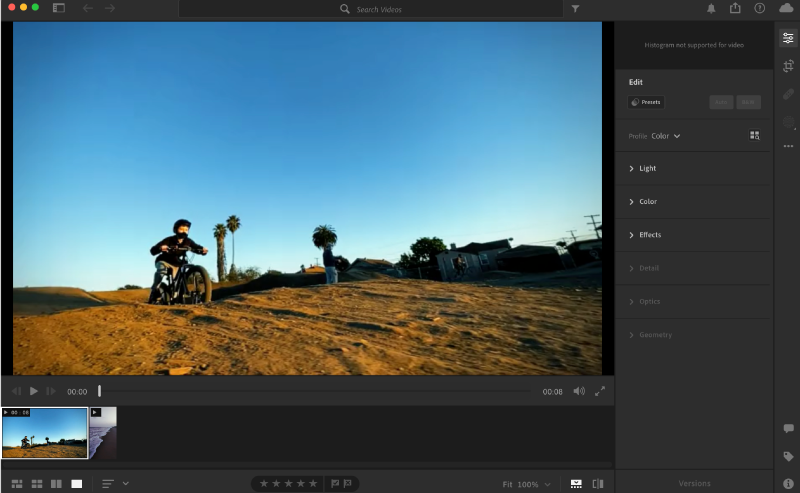Open the Edit sliders panel icon

[788, 38]
